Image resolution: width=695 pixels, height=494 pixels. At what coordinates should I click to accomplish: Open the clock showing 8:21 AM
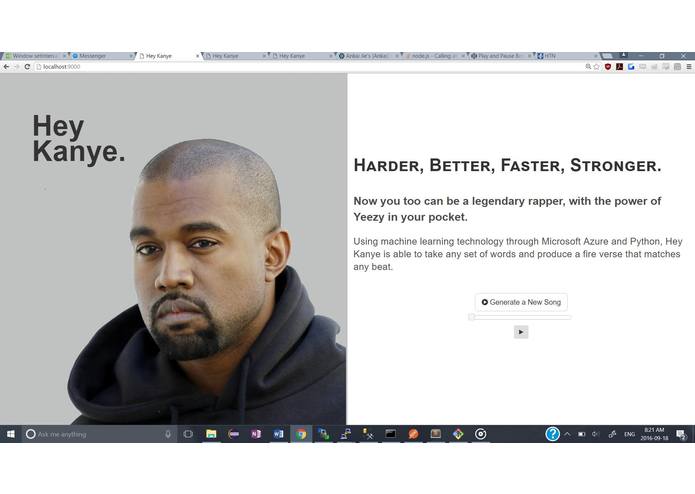coord(654,434)
